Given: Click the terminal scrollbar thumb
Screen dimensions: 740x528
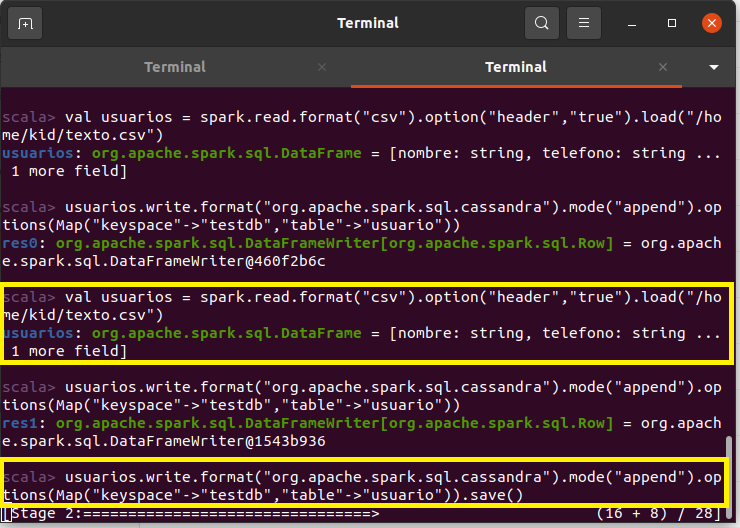Looking at the screenshot, I should [729, 478].
